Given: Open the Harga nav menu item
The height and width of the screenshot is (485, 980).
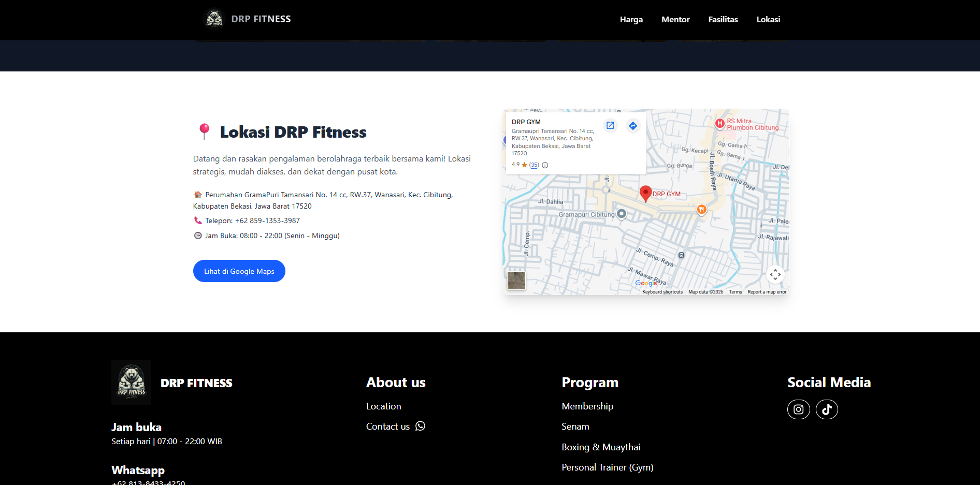Looking at the screenshot, I should 631,20.
